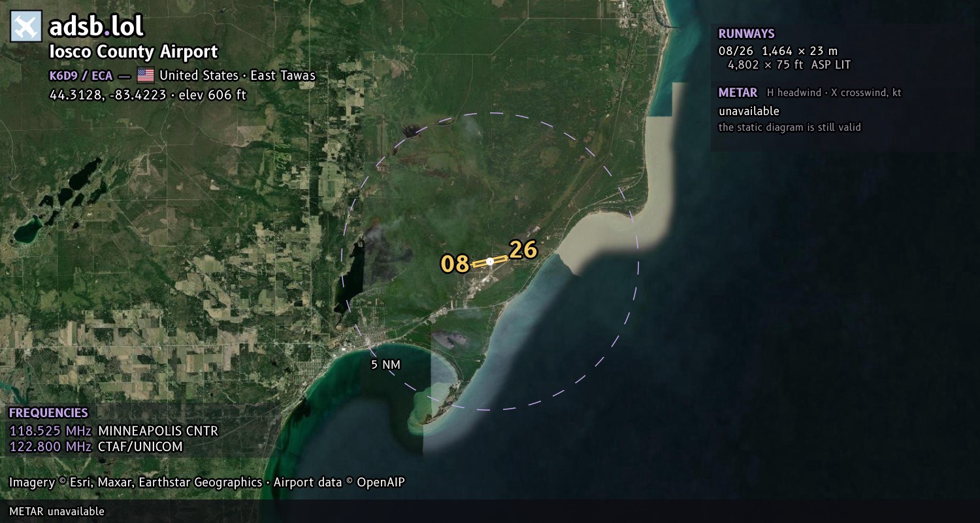Click the 08/26 1,464 × 23 m runway entry
Image resolution: width=980 pixels, height=523 pixels.
777,50
